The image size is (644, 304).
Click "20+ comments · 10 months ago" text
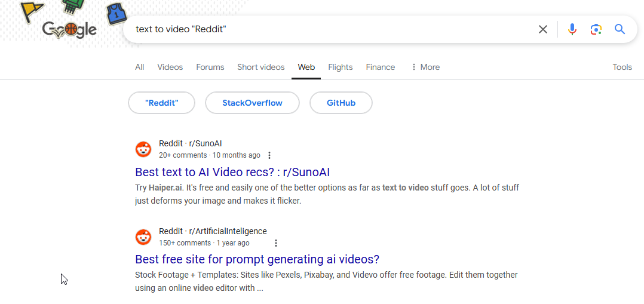coord(210,155)
